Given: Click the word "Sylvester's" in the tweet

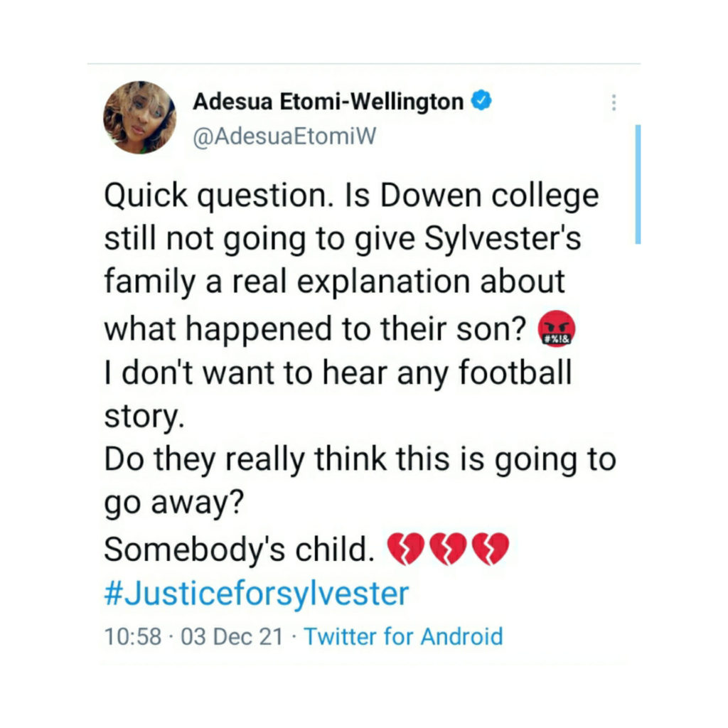Looking at the screenshot, I should tap(503, 239).
